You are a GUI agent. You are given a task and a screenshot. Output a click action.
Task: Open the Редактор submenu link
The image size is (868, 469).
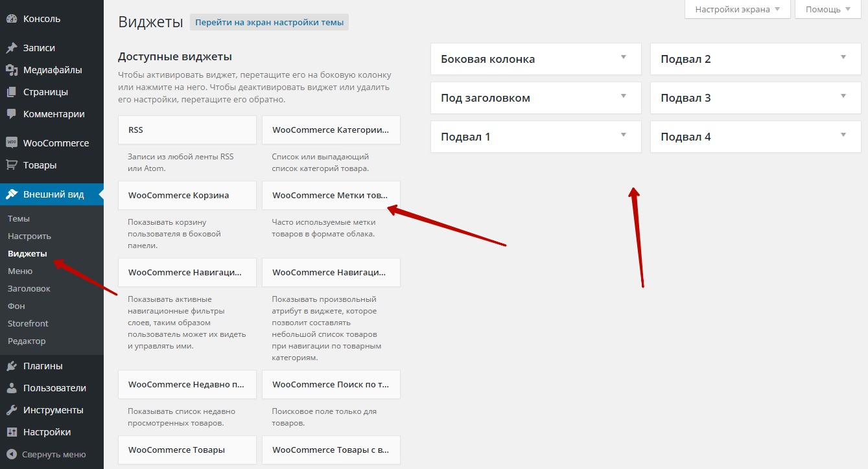click(27, 341)
